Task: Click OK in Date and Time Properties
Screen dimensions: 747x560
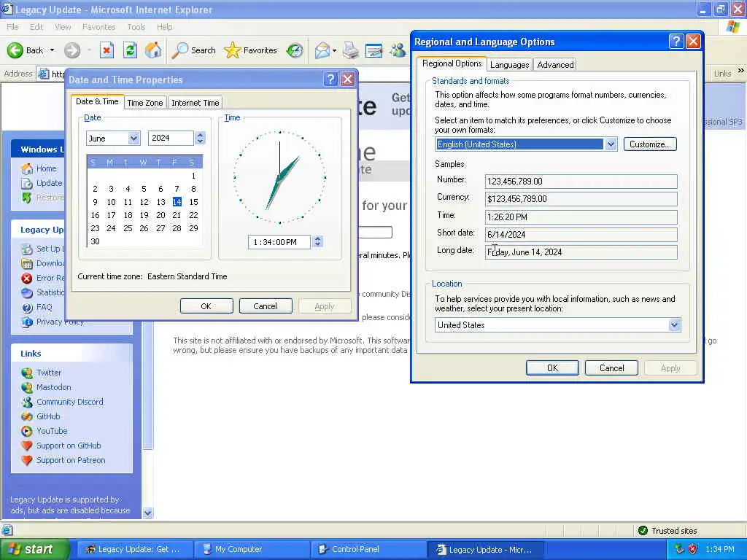Action: tap(206, 306)
